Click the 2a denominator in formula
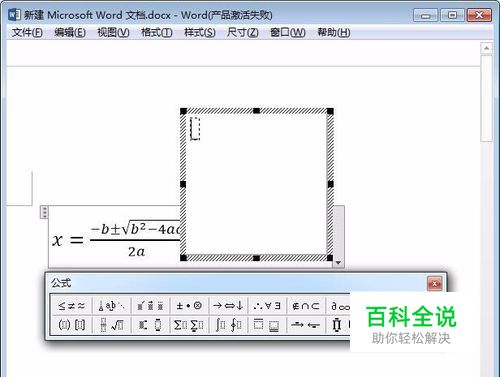Viewport: 500px width, 377px height. (136, 252)
